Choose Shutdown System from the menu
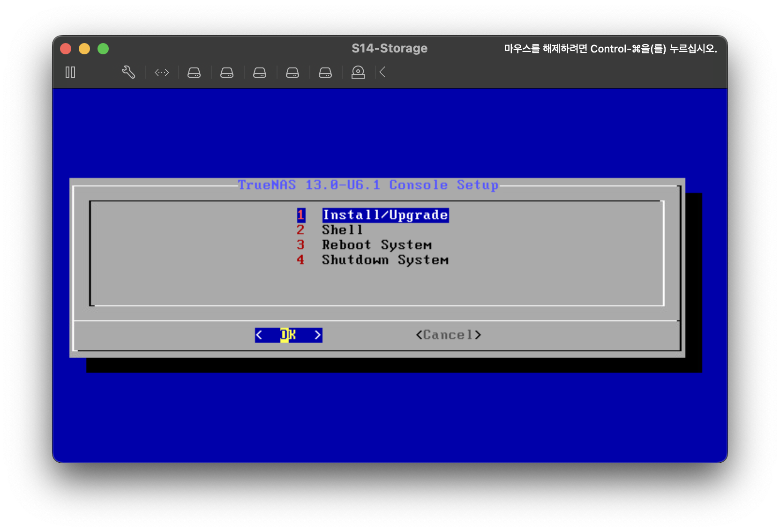Viewport: 780px width, 532px height. (385, 260)
